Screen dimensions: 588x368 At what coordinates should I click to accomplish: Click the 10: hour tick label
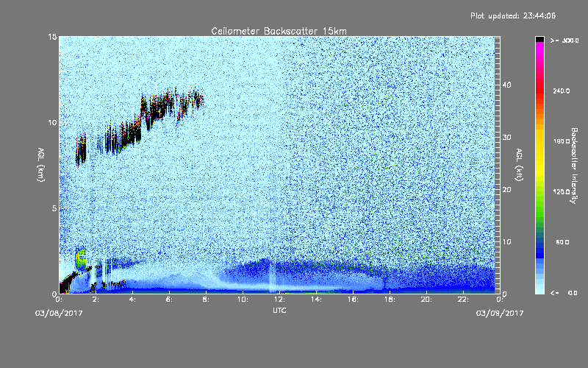[243, 300]
